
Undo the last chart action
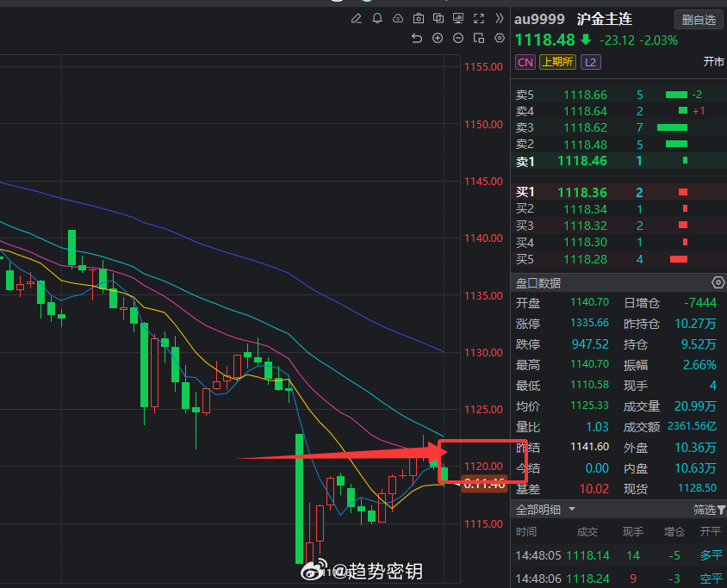418,38
